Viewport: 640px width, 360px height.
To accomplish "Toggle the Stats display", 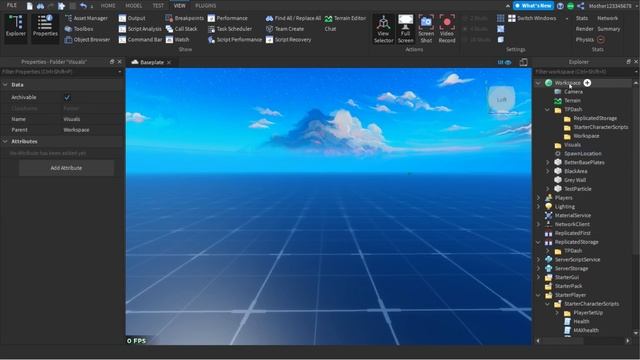I will [x=582, y=18].
